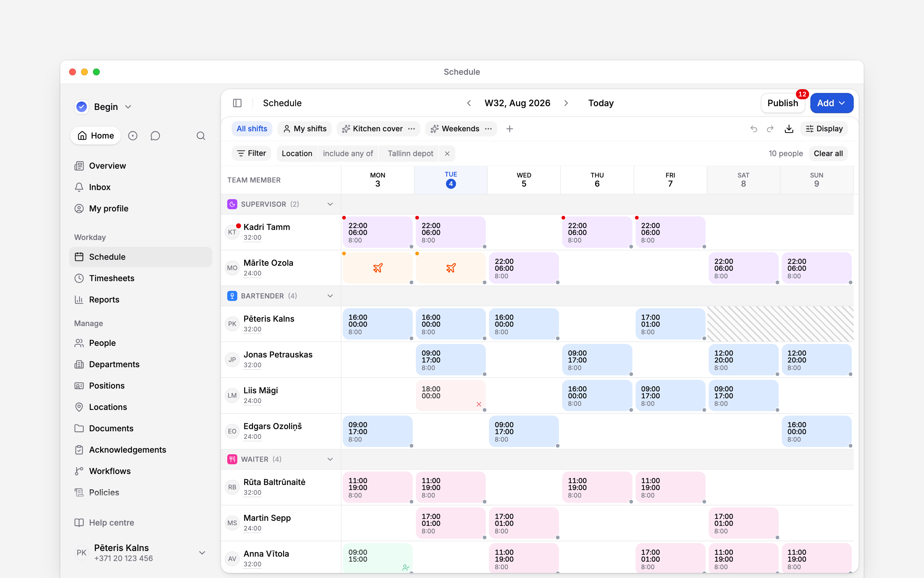Open Mārīte Ozola's Tuesday time-off airplane
Image resolution: width=924 pixels, height=578 pixels.
[x=451, y=268]
